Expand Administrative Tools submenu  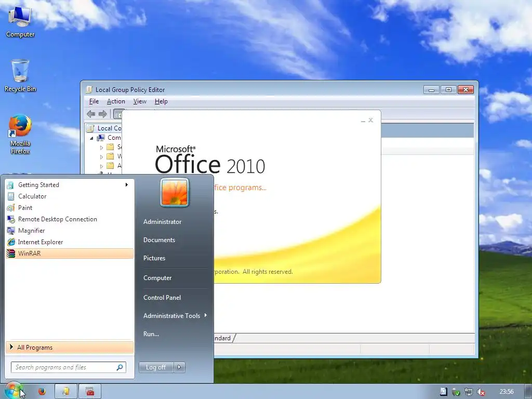point(175,315)
